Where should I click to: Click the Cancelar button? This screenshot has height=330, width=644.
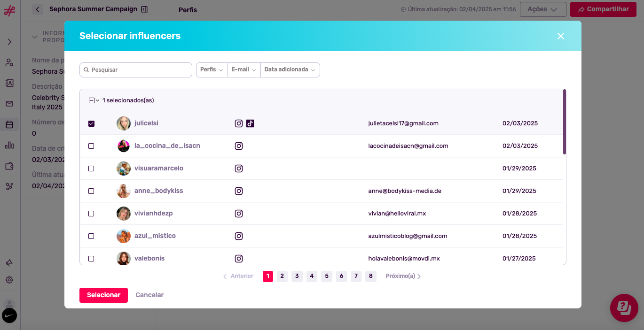coord(149,295)
